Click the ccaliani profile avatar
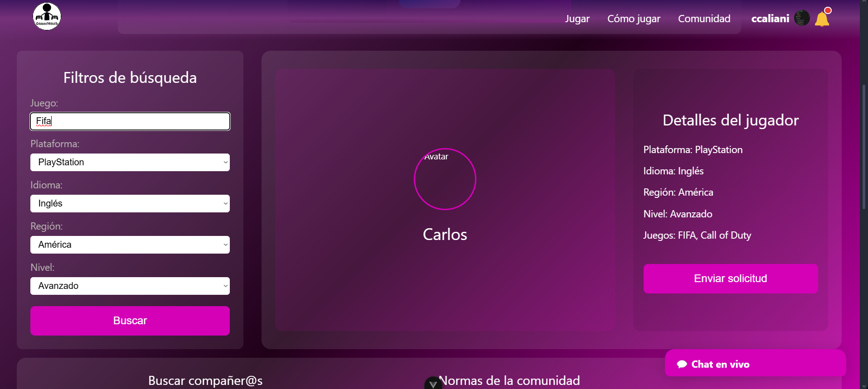Screen dimensions: 868x389 coord(801,18)
